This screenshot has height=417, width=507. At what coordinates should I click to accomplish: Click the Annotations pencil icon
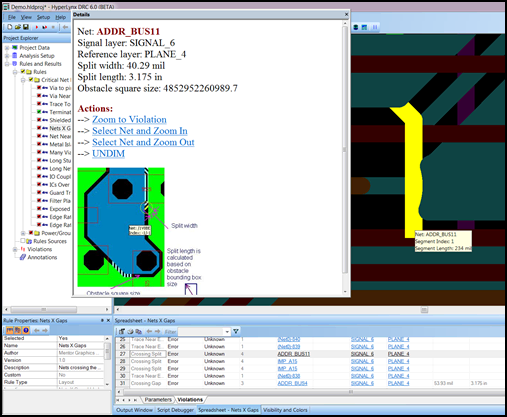pyautogui.click(x=23, y=257)
